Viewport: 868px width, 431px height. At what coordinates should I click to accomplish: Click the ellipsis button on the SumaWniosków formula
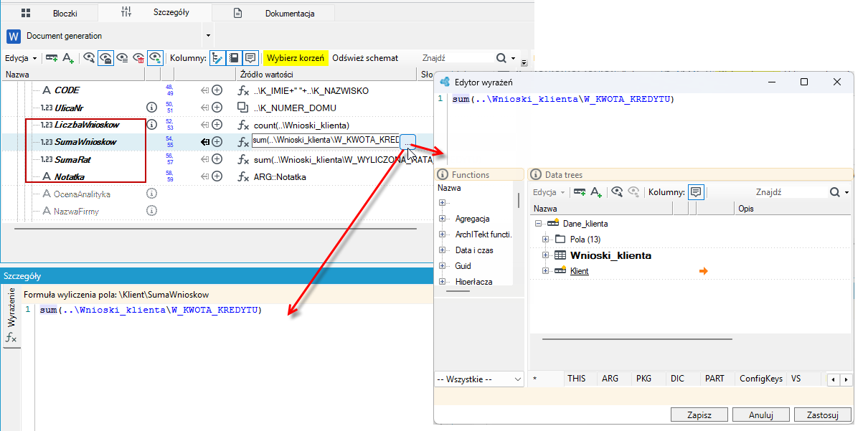407,142
